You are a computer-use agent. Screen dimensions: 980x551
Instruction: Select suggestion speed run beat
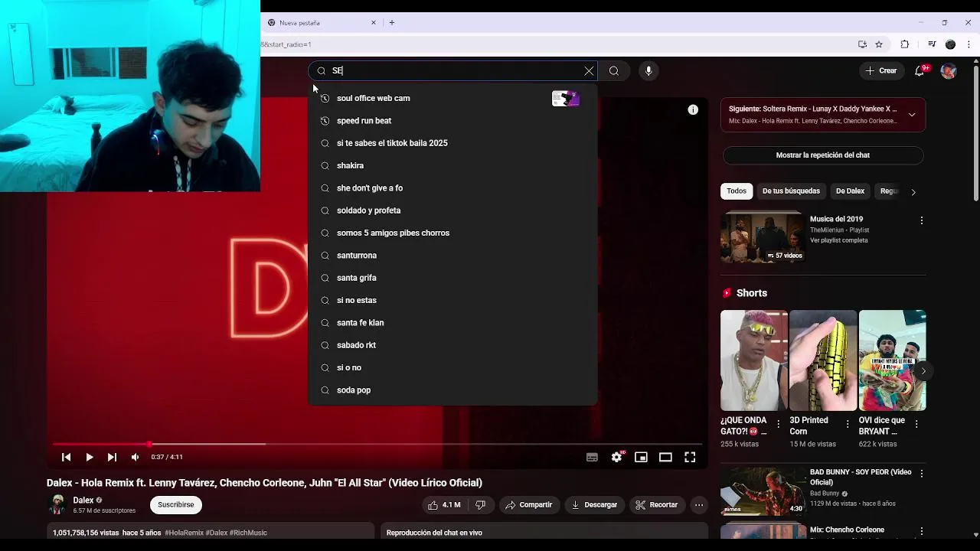point(452,121)
